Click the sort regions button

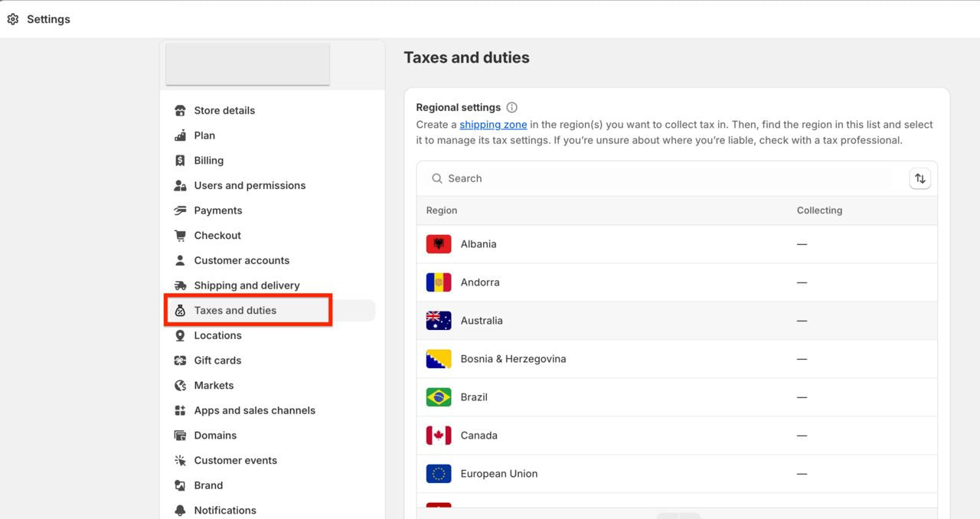tap(920, 178)
